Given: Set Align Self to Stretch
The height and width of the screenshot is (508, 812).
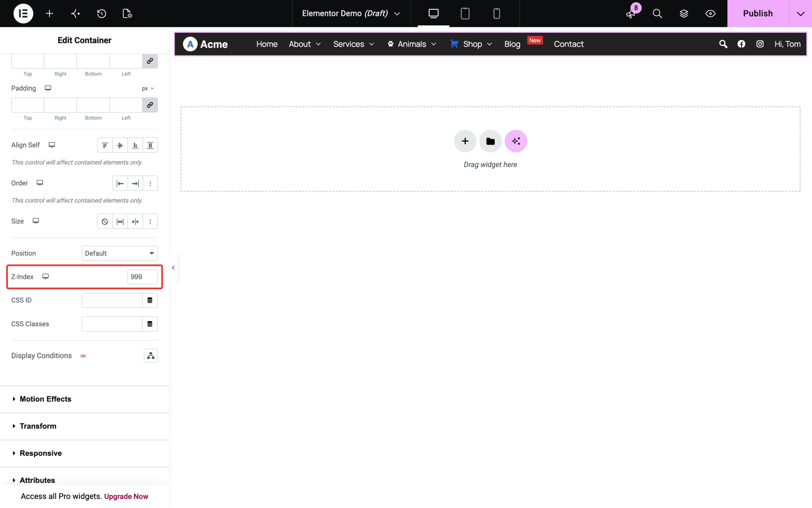Looking at the screenshot, I should pyautogui.click(x=150, y=145).
